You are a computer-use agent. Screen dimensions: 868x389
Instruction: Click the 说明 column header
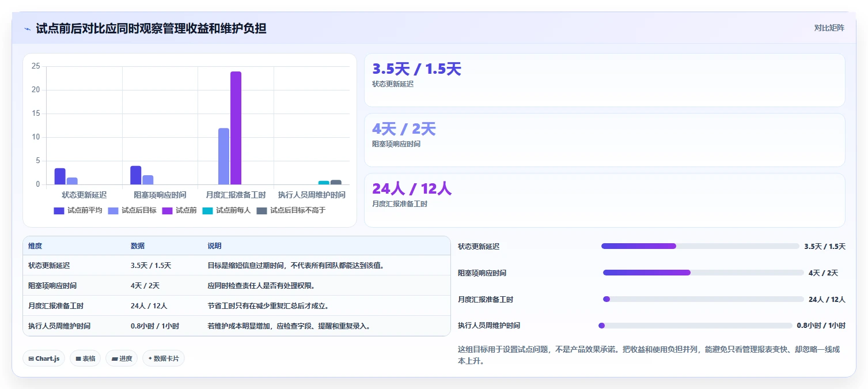[214, 246]
